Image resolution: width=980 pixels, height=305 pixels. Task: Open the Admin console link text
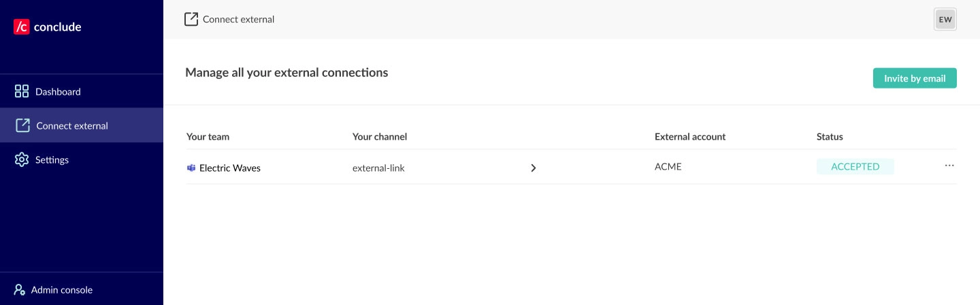[x=62, y=289]
